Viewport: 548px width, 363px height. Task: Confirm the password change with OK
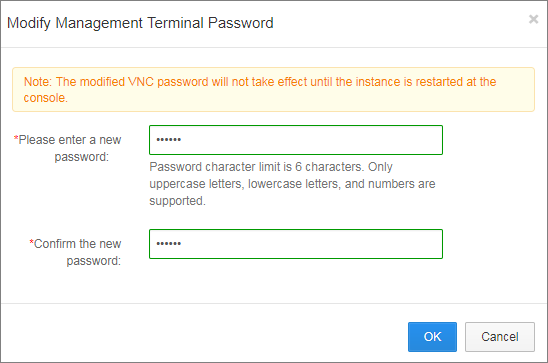[432, 337]
